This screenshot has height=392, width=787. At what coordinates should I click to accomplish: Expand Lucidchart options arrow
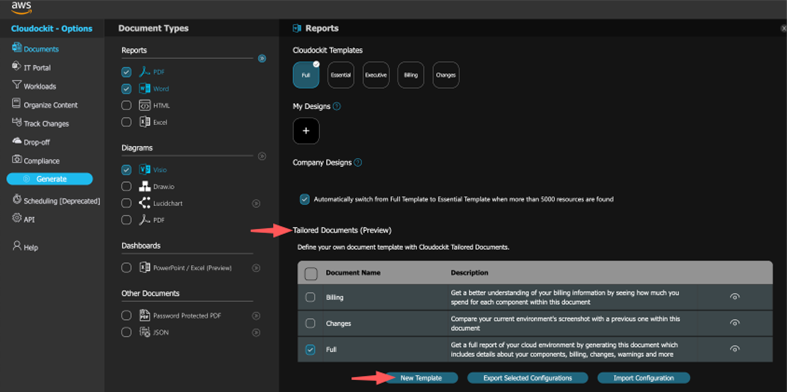coord(256,203)
